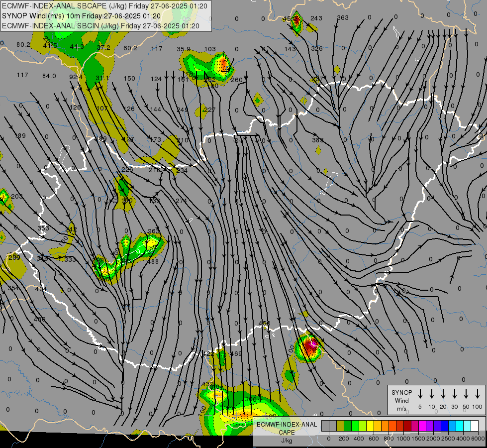This screenshot has height=448, width=487.
Task: Click the red CAPE hotspot left of value 243
Action: (x=296, y=20)
